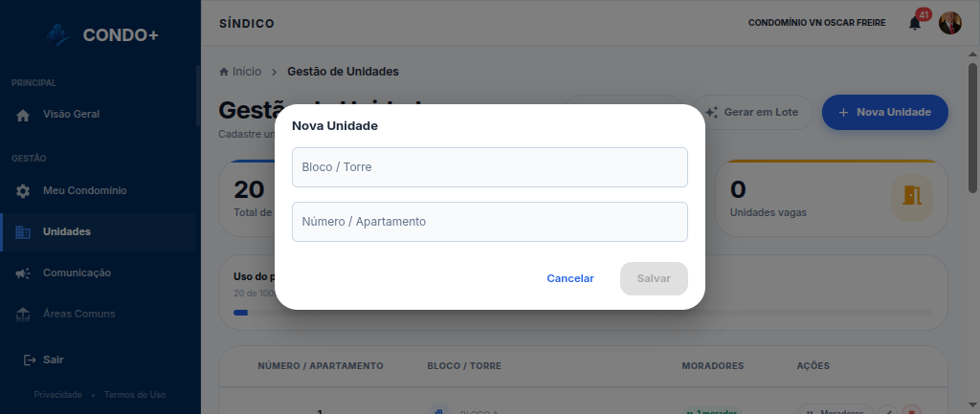Open the user profile avatar
Screen dimensions: 980x414
tap(950, 23)
